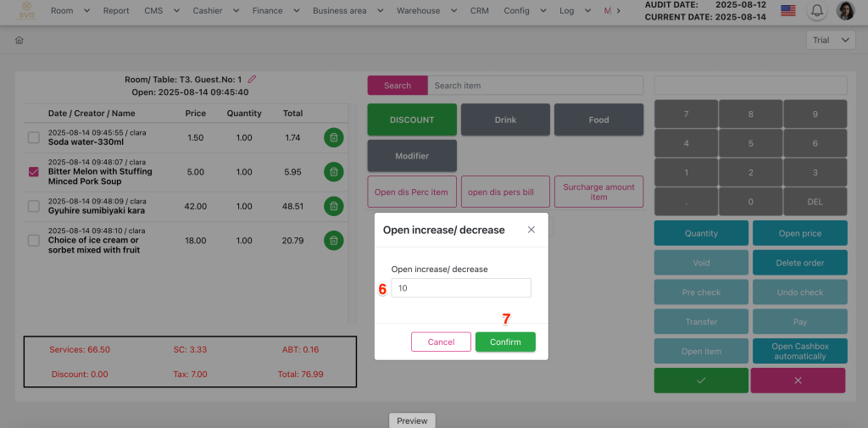This screenshot has width=868, height=428.
Task: Focus the Open increase/decrease input field
Action: pos(461,288)
